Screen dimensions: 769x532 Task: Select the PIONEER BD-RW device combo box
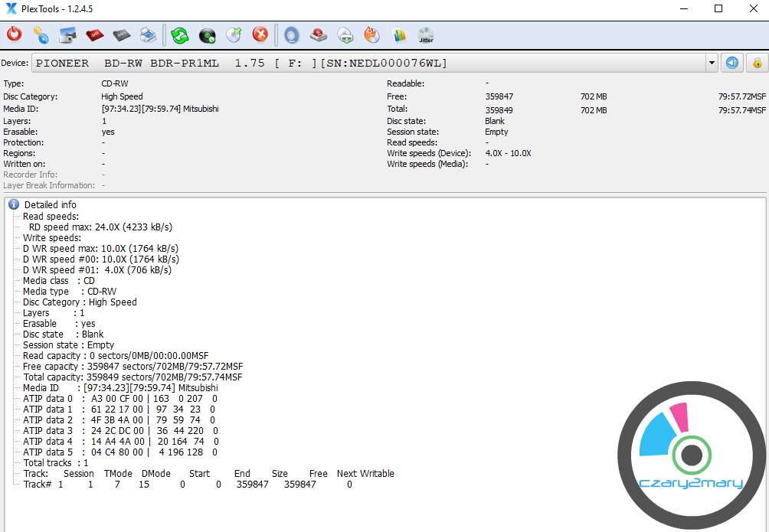[x=368, y=63]
